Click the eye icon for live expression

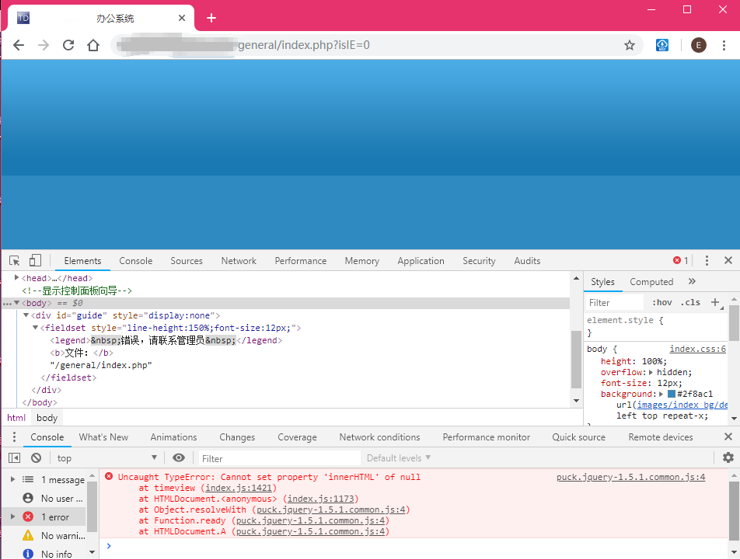coord(179,458)
